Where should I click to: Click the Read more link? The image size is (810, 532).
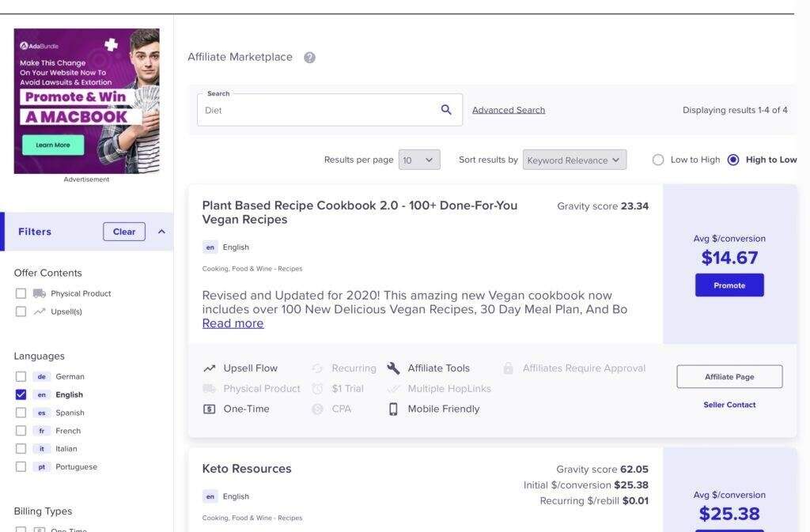pos(233,323)
